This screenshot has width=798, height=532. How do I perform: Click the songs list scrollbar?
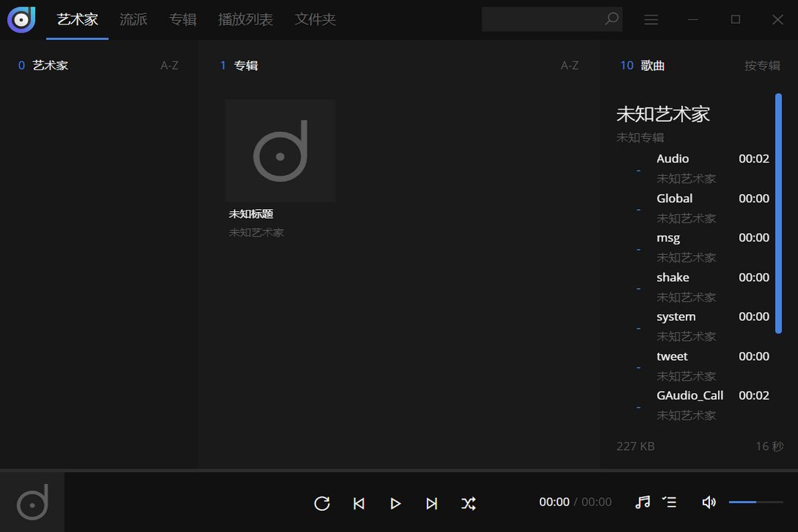point(778,214)
